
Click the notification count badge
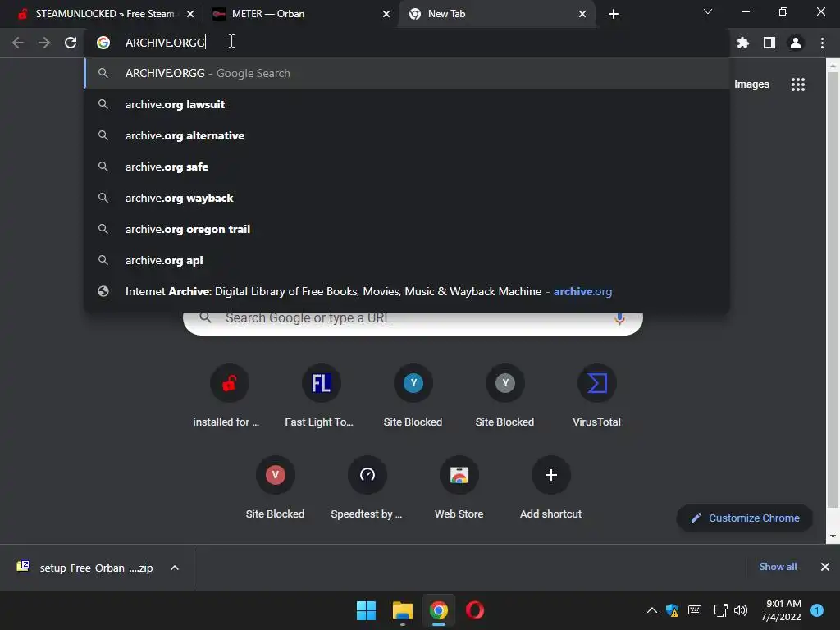click(817, 610)
